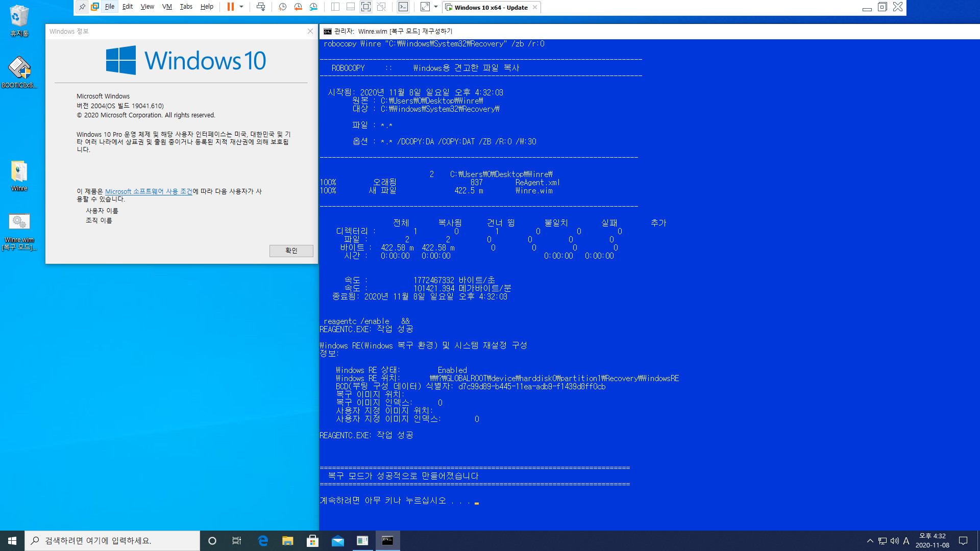Open the File menu in VMware
Screen dimensions: 980x551
110,7
